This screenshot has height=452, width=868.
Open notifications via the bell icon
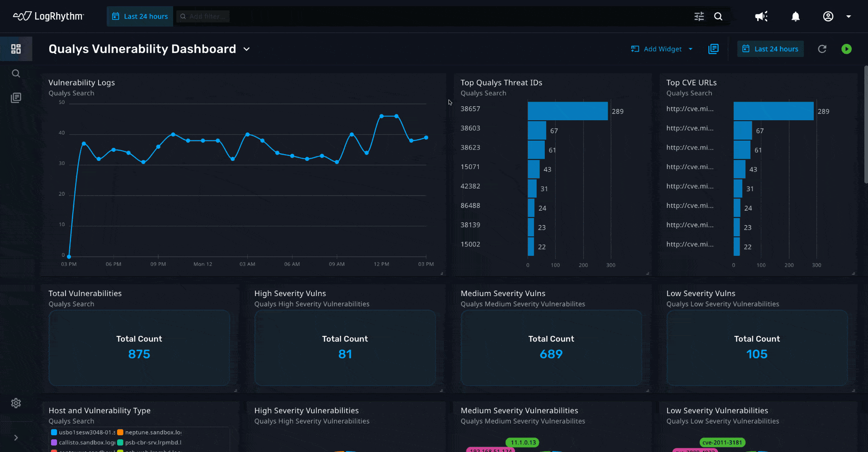coord(796,16)
